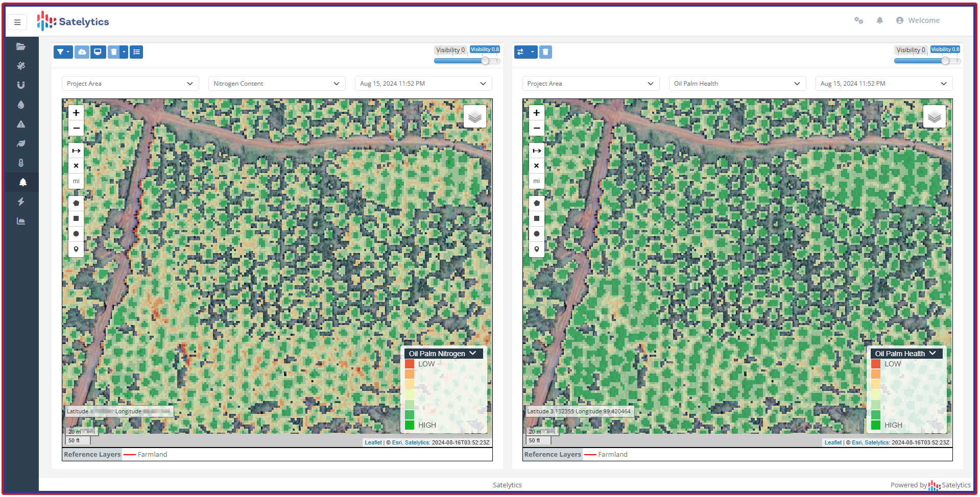980x497 pixels.
Task: Open the Oil Palm Health layer dropdown
Action: click(x=737, y=84)
